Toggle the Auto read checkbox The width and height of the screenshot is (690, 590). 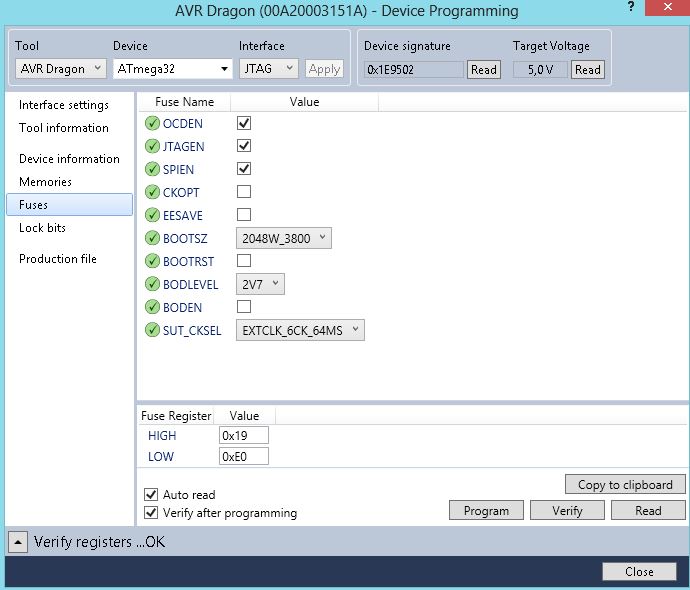click(x=151, y=495)
